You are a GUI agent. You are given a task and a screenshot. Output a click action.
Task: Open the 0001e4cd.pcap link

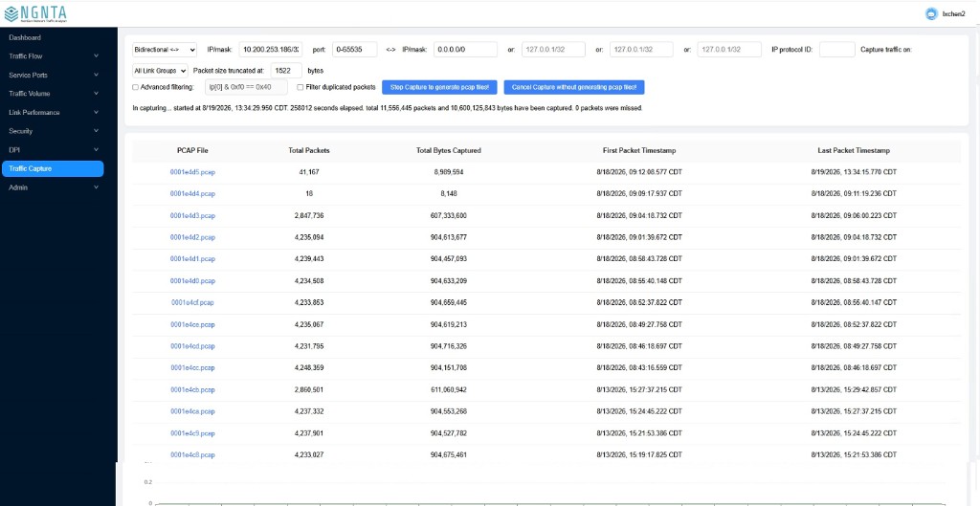[192, 346]
